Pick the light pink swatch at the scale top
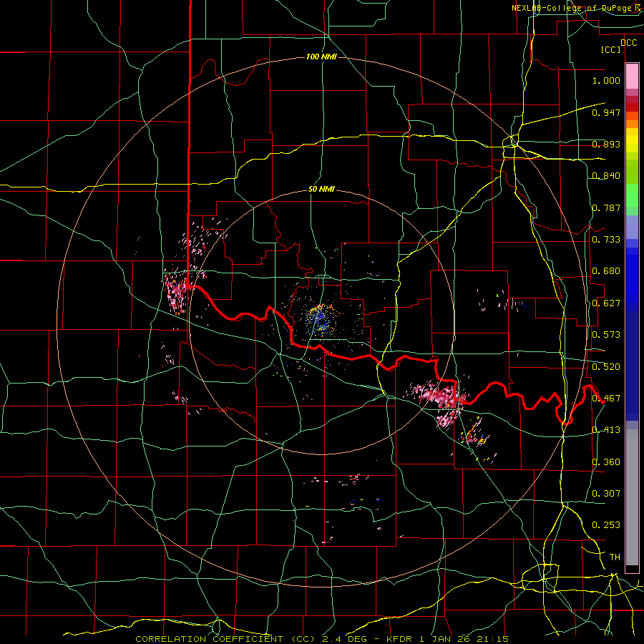The image size is (644, 644). click(x=632, y=76)
